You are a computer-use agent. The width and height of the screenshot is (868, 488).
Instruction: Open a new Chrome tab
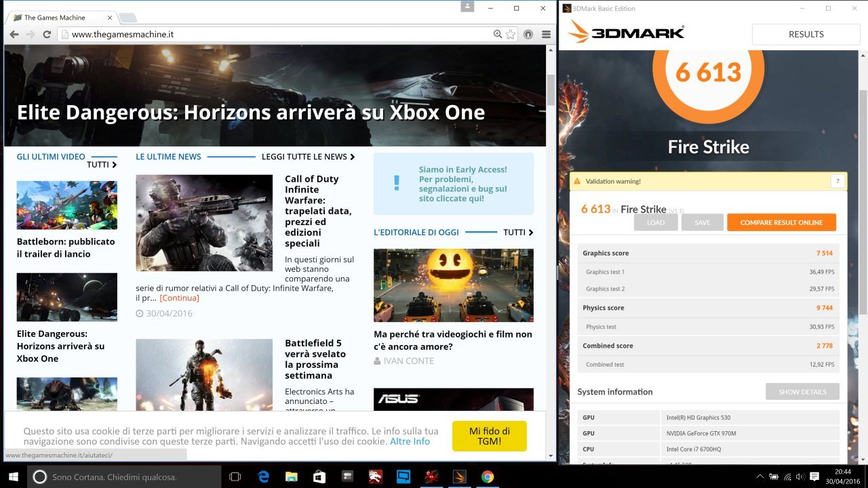click(x=127, y=18)
